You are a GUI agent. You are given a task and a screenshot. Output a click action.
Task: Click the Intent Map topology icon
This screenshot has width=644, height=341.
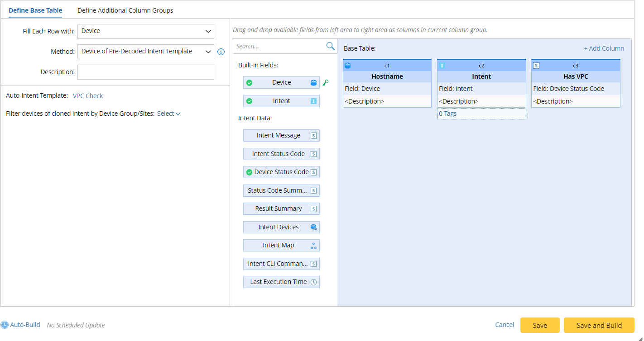point(313,246)
